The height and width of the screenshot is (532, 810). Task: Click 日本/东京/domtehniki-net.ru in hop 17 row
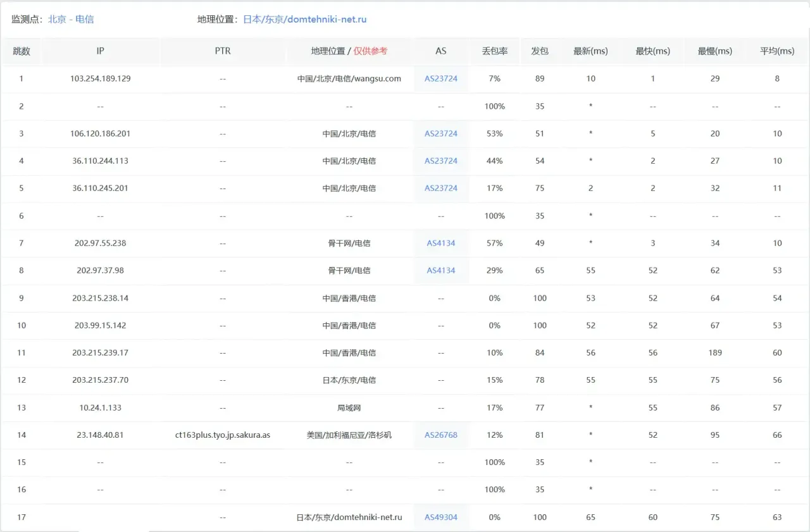tap(349, 517)
